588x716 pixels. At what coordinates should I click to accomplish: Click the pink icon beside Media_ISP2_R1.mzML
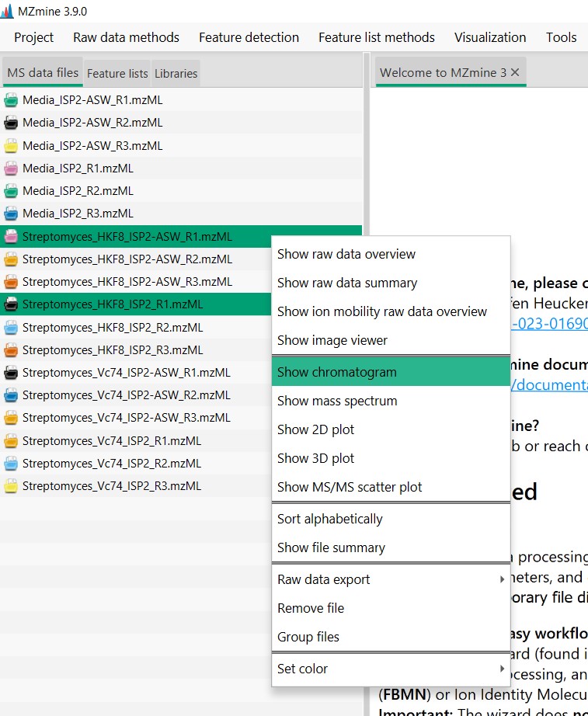[x=11, y=169]
